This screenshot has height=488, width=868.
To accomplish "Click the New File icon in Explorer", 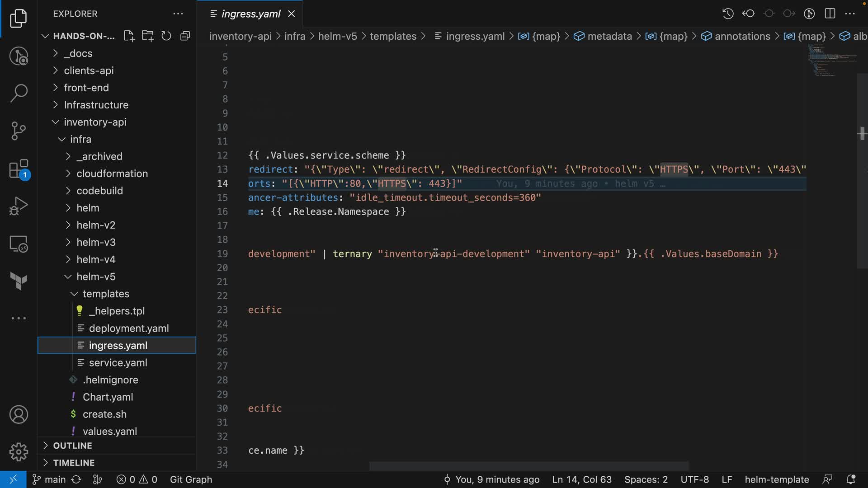I will [129, 36].
